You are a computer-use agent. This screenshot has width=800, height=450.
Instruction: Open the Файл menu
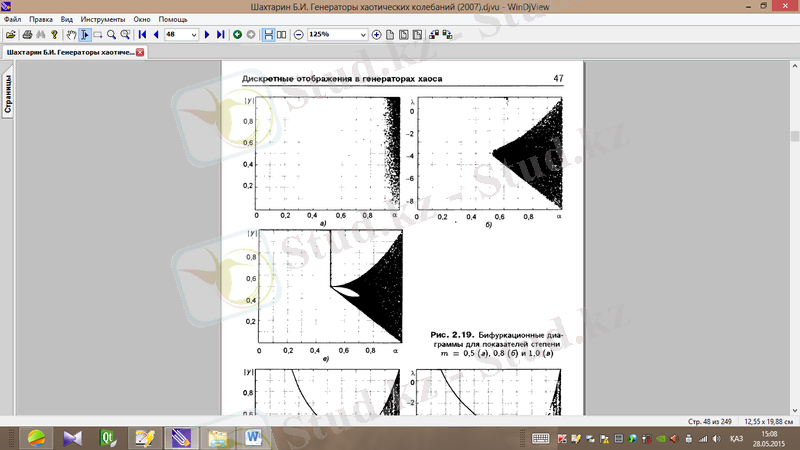[12, 20]
